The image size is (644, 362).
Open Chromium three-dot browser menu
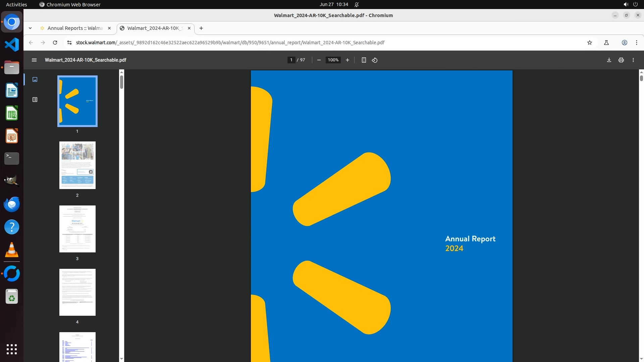tap(636, 43)
